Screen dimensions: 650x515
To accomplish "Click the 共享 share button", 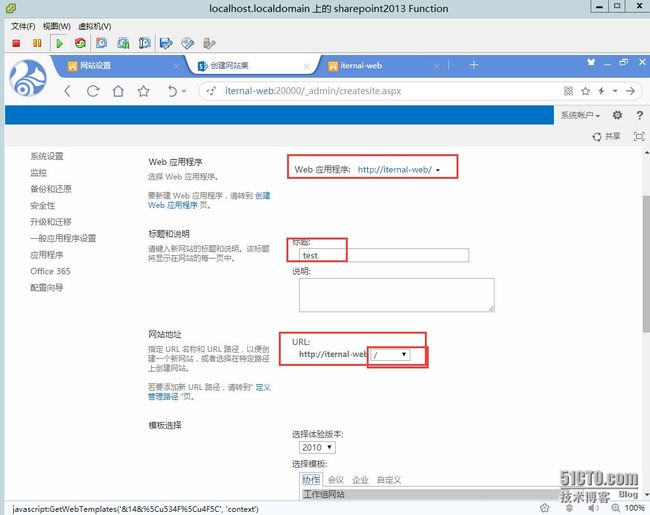I will 606,136.
